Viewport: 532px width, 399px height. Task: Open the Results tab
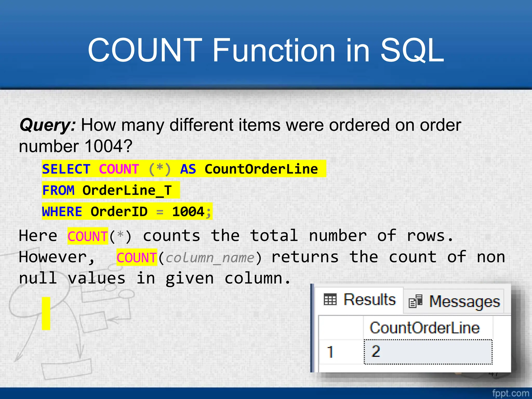pyautogui.click(x=360, y=300)
